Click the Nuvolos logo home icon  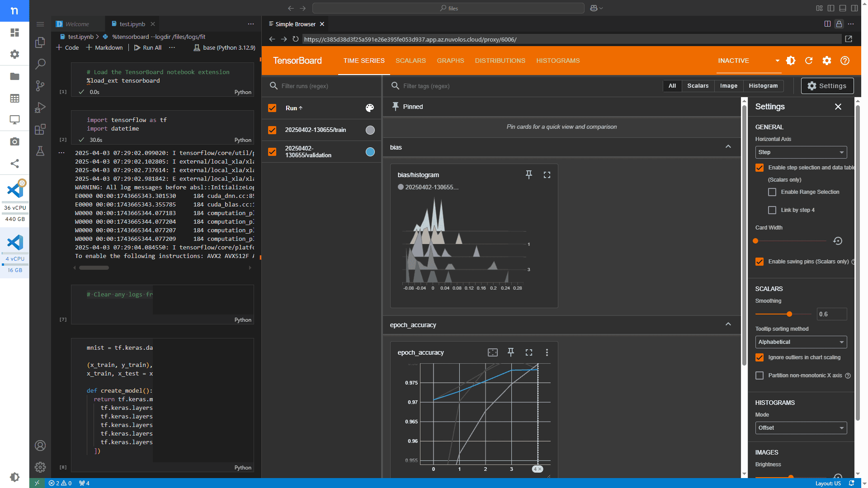click(14, 10)
